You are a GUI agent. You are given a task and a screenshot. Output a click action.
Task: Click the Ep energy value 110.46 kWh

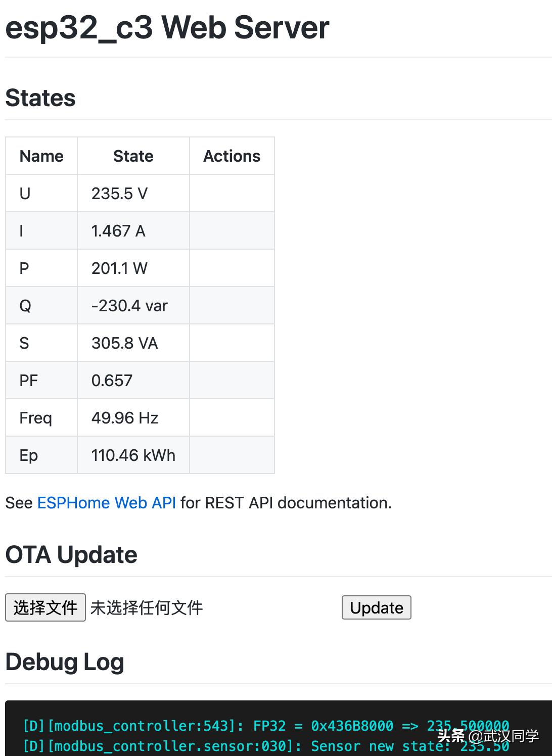coord(133,455)
